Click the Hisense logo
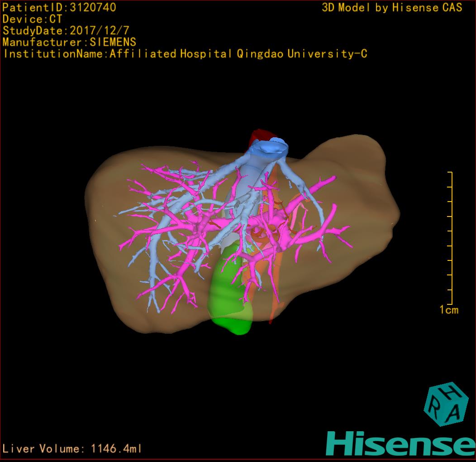 [x=401, y=443]
